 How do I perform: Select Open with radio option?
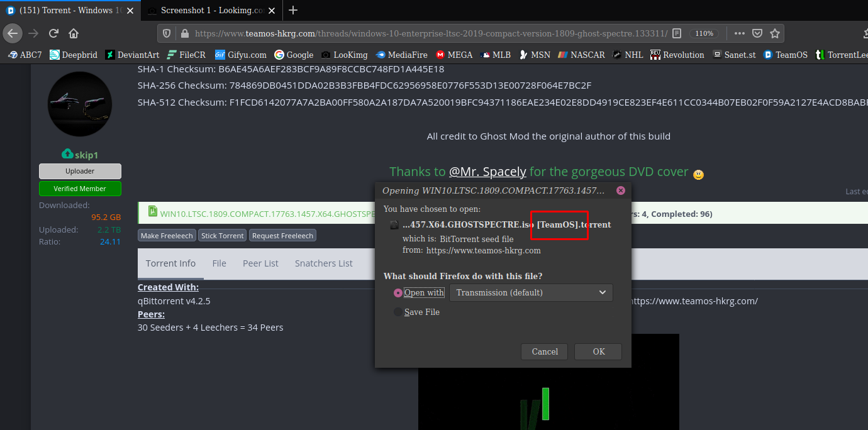pos(398,293)
